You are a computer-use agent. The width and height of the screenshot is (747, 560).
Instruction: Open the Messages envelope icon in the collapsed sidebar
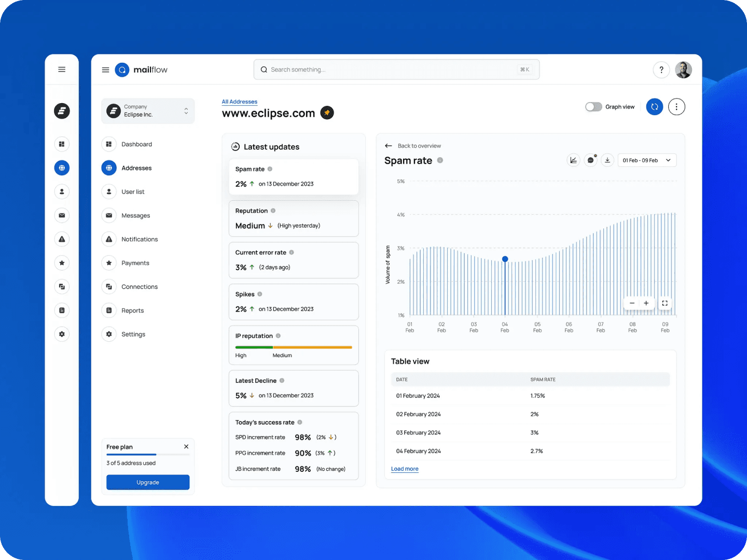click(62, 215)
